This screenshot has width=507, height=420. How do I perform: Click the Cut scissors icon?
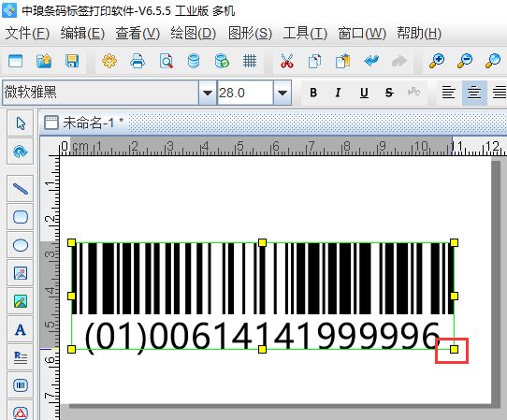(x=287, y=61)
